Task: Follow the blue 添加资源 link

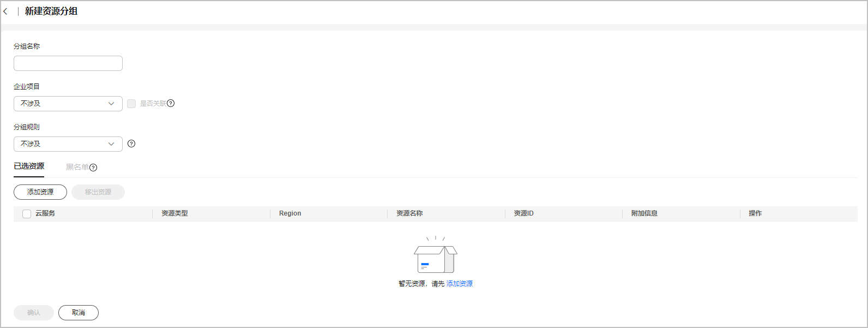Action: (x=460, y=284)
